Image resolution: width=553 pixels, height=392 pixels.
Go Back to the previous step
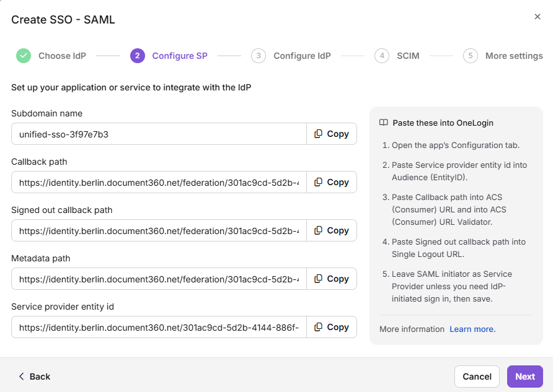[35, 377]
